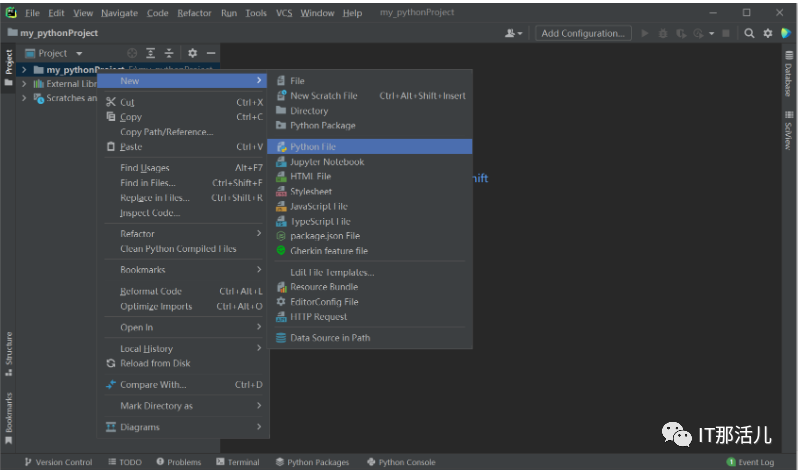
Task: Expand External Libraries tree node
Action: (x=24, y=84)
